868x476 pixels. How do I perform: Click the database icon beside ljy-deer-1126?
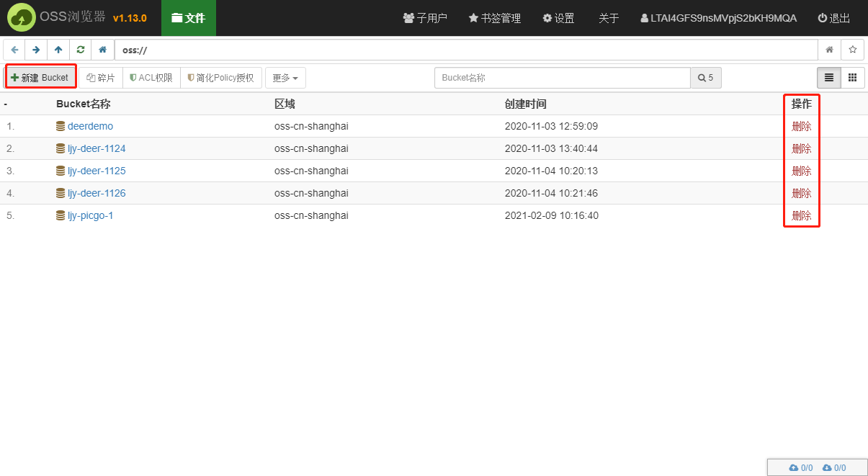61,193
